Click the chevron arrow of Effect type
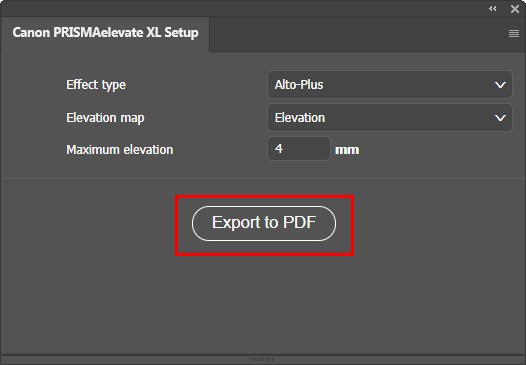This screenshot has width=526, height=365. pos(500,85)
